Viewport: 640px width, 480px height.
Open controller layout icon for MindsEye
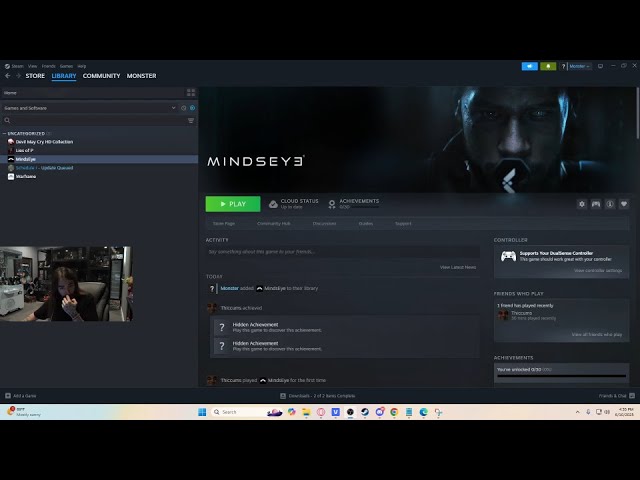(596, 204)
